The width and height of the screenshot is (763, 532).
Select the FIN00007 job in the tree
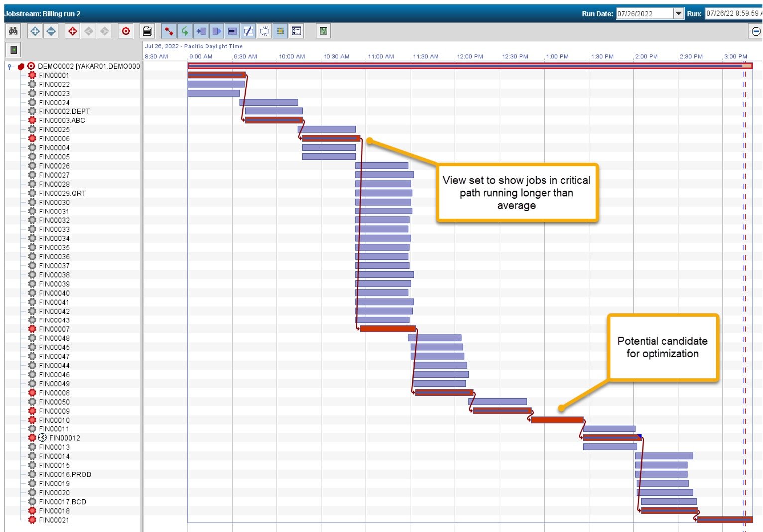coord(54,329)
